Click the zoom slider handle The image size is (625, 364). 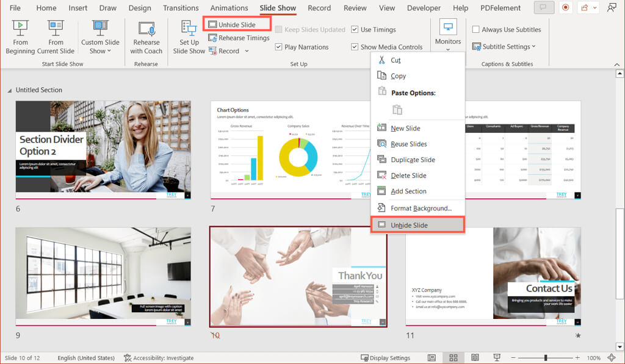tap(545, 358)
